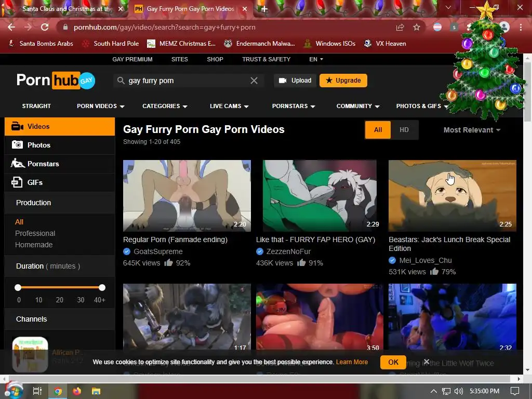Show hidden system tray icons
This screenshot has height=399, width=532.
[x=434, y=391]
